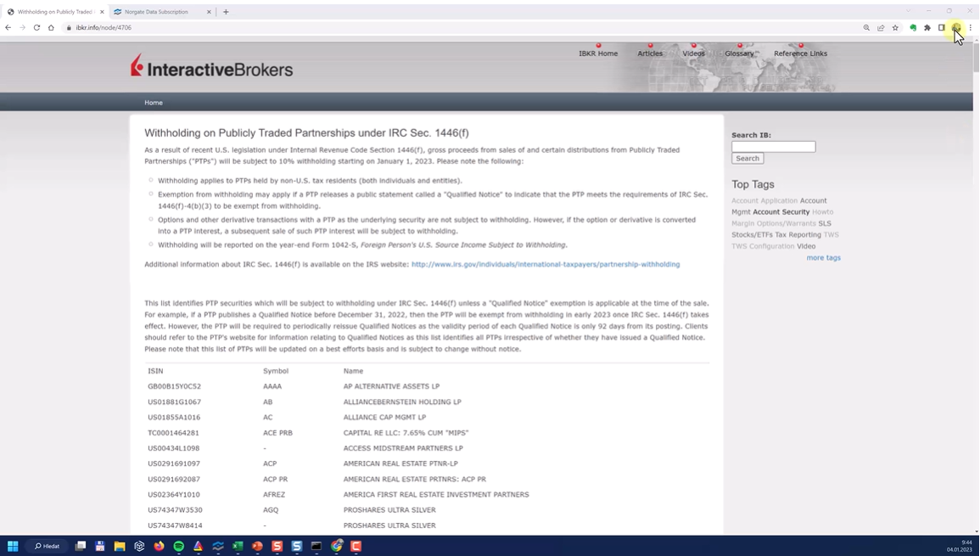Click the more tags link
This screenshot has height=556, width=980.
pyautogui.click(x=823, y=258)
